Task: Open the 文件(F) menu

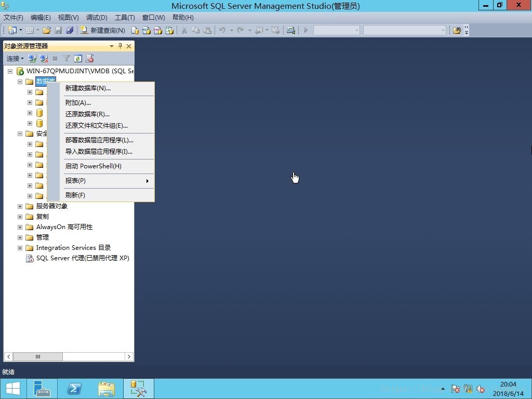Action: [x=13, y=17]
